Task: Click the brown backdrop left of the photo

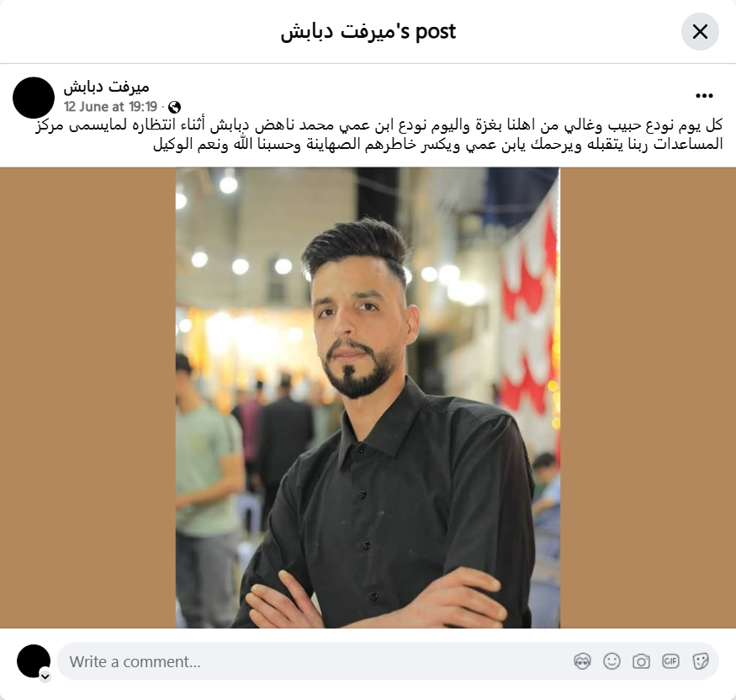Action: [x=87, y=398]
